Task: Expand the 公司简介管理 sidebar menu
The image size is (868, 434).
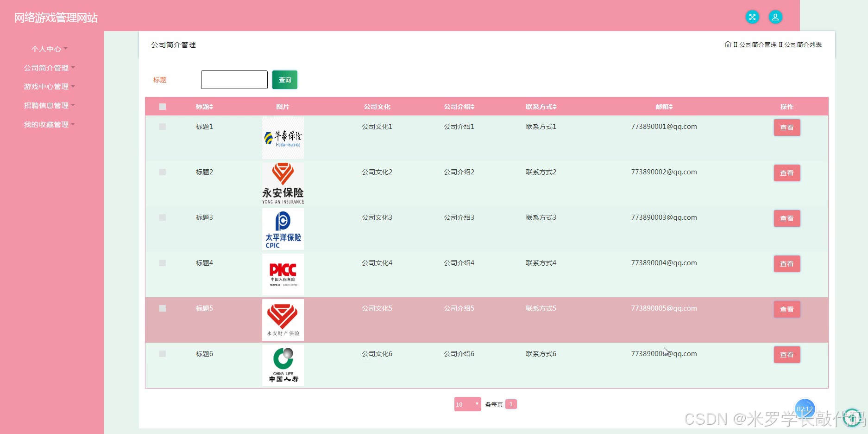Action: click(x=50, y=68)
